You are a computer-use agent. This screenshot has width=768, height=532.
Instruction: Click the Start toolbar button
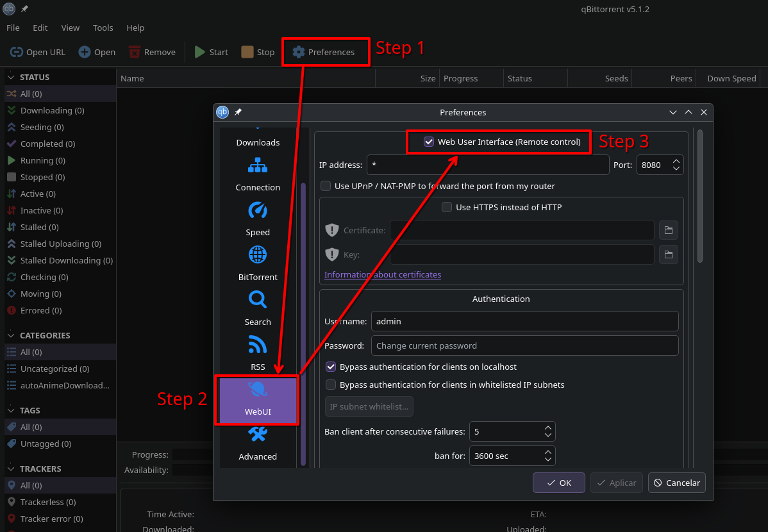(211, 52)
